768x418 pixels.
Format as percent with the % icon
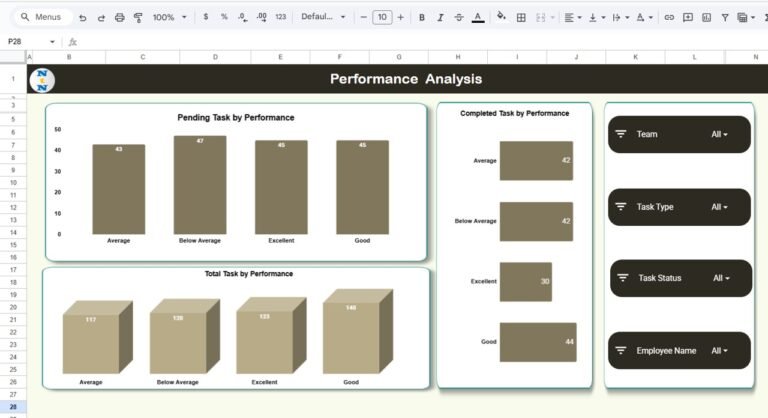(x=224, y=17)
